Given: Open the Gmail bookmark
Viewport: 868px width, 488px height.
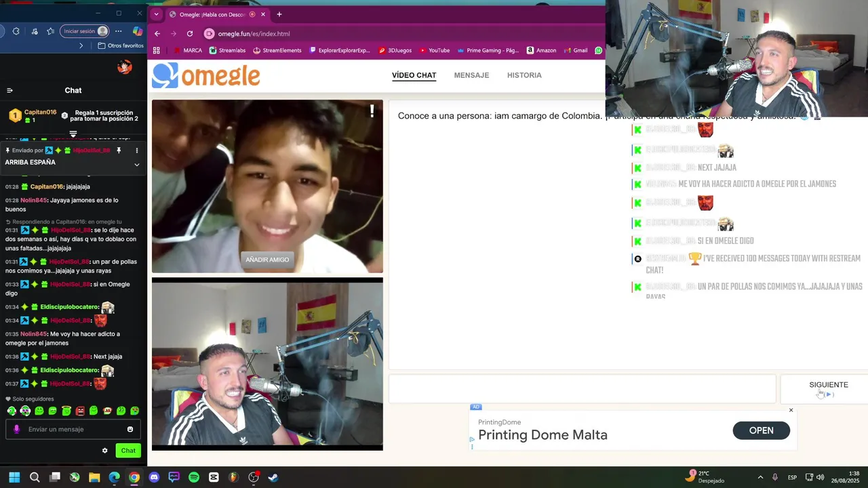Looking at the screenshot, I should [575, 50].
